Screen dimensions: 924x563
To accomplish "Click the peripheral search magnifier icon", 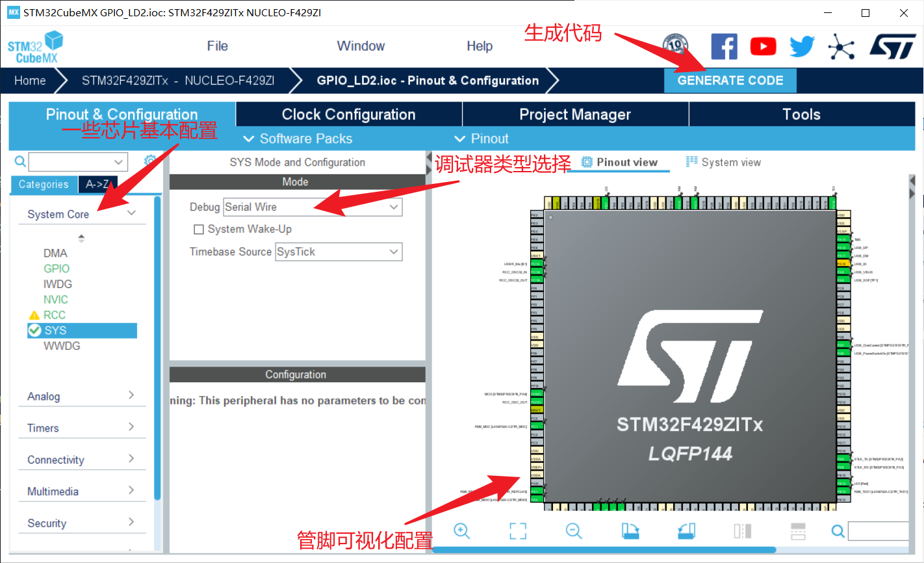I will 20,161.
